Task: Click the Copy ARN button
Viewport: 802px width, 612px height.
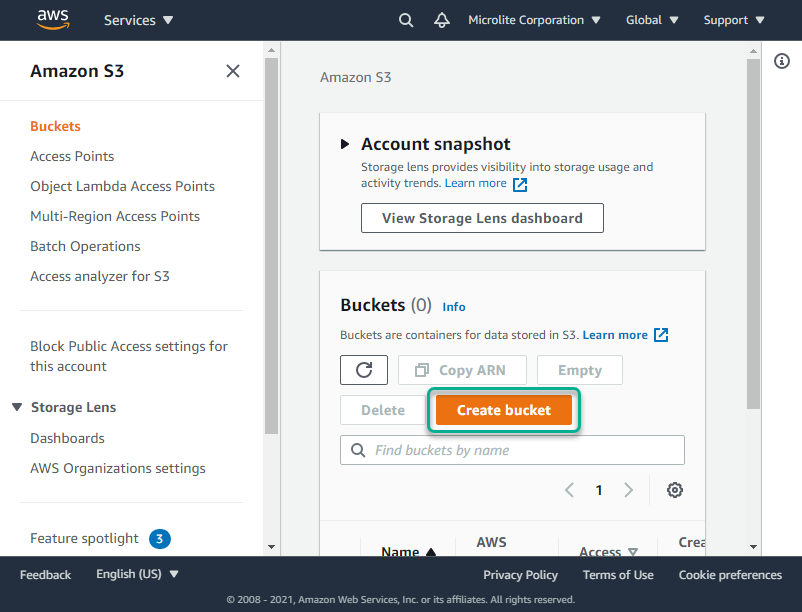Action: coord(462,370)
